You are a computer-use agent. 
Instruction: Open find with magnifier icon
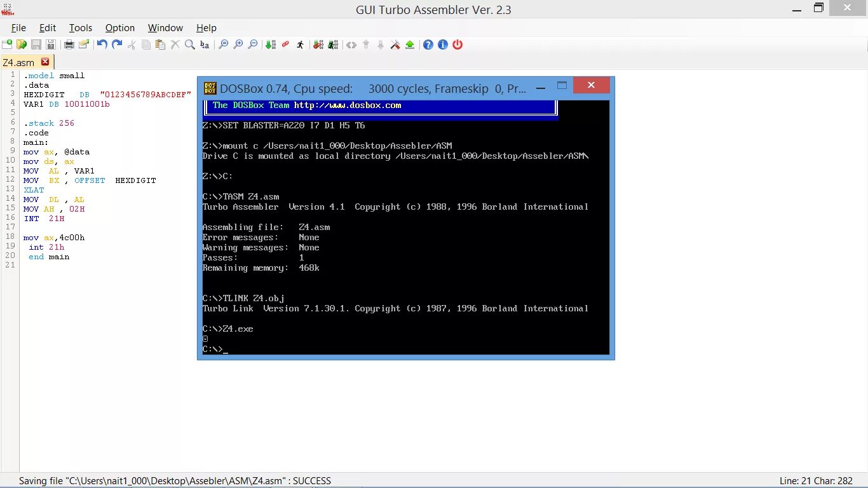coord(189,44)
